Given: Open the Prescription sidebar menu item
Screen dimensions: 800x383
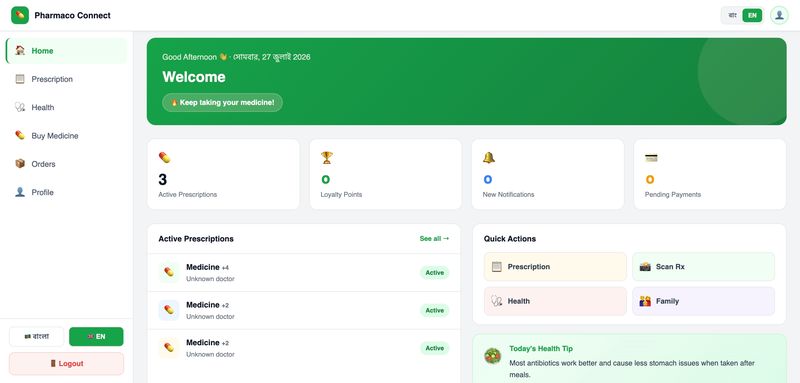Looking at the screenshot, I should point(66,79).
